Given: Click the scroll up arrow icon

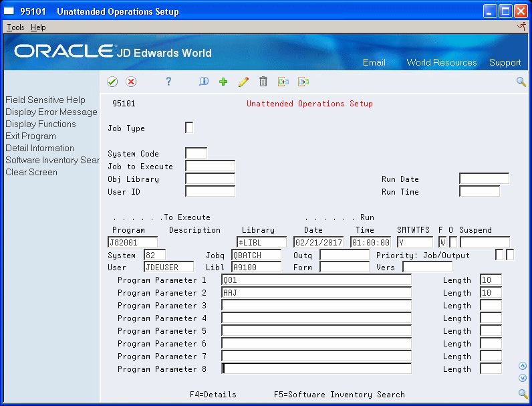Looking at the screenshot, I should pyautogui.click(x=523, y=366).
